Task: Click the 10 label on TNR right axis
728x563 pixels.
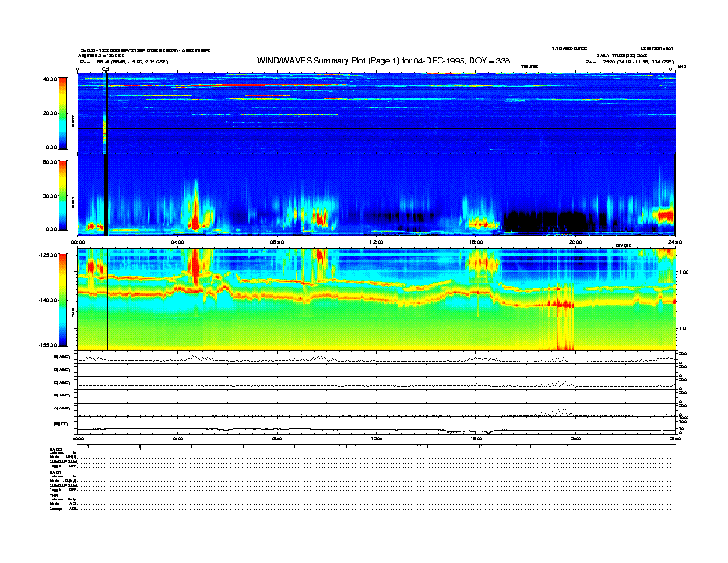Action: pos(683,328)
